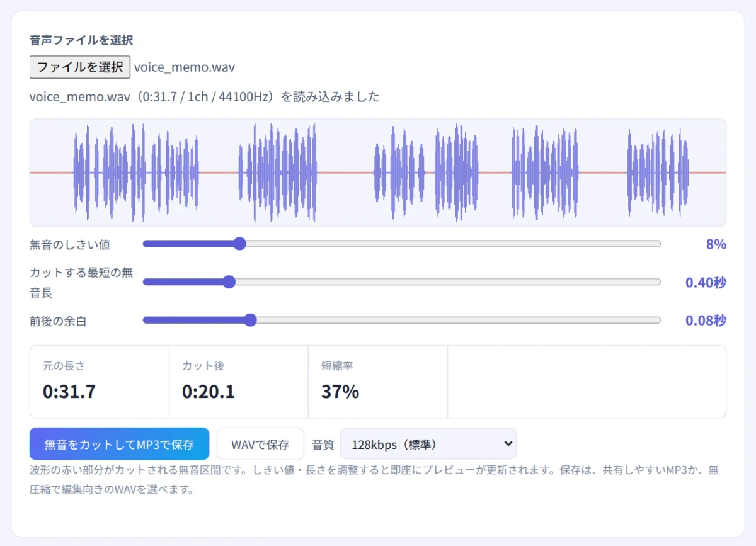The width and height of the screenshot is (756, 546).
Task: Click the 無音をカットしてMP3で保存 button
Action: [119, 444]
